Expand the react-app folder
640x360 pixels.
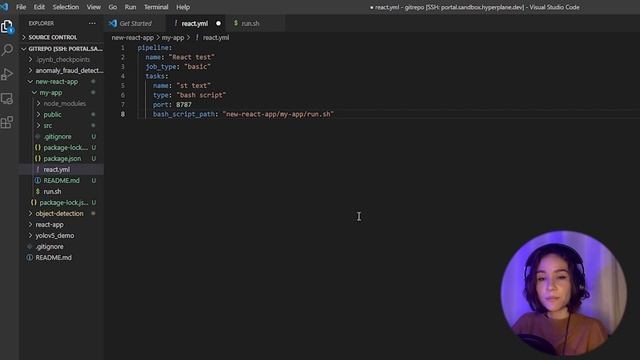coord(61,224)
